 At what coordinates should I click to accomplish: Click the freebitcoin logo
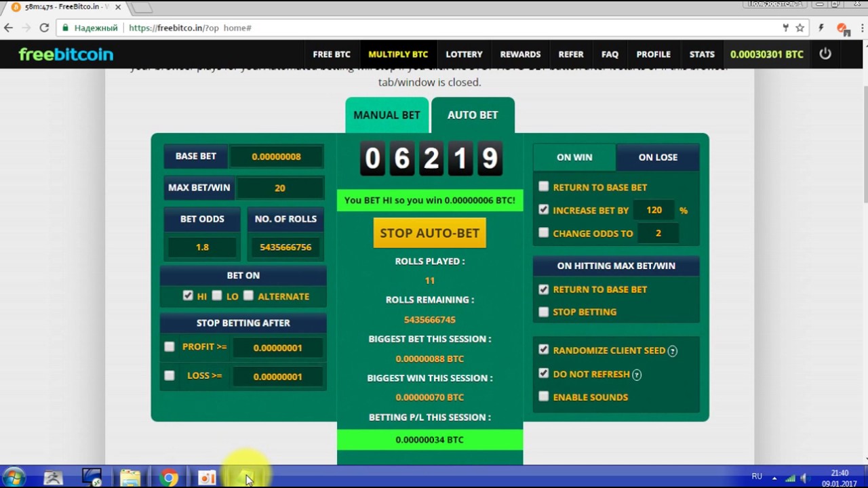[66, 54]
